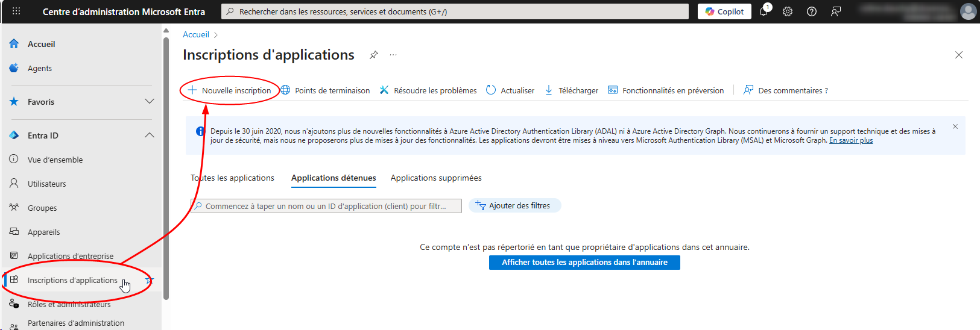The image size is (980, 330).
Task: Pin the Inscriptions d'applications page
Action: (374, 55)
